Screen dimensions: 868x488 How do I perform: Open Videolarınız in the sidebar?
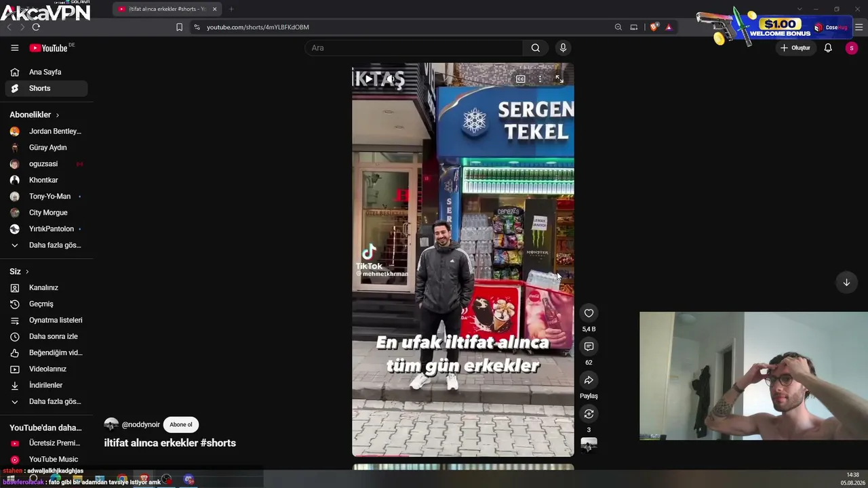pyautogui.click(x=46, y=369)
